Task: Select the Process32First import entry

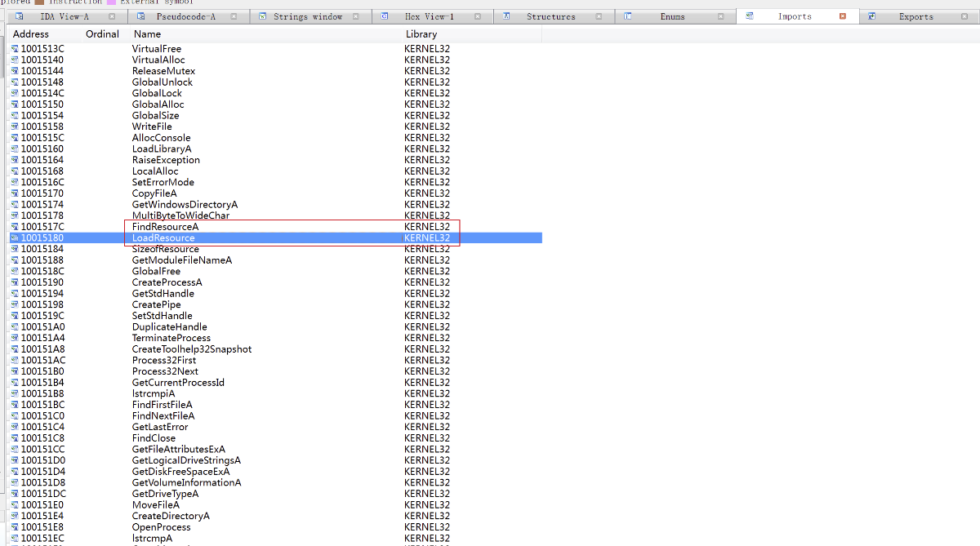Action: pos(164,360)
